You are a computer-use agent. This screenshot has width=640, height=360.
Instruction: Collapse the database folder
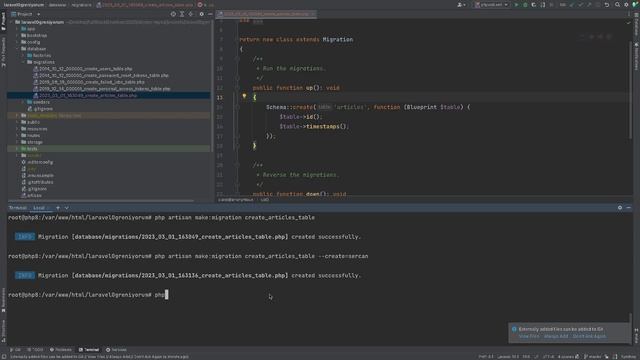click(x=18, y=49)
